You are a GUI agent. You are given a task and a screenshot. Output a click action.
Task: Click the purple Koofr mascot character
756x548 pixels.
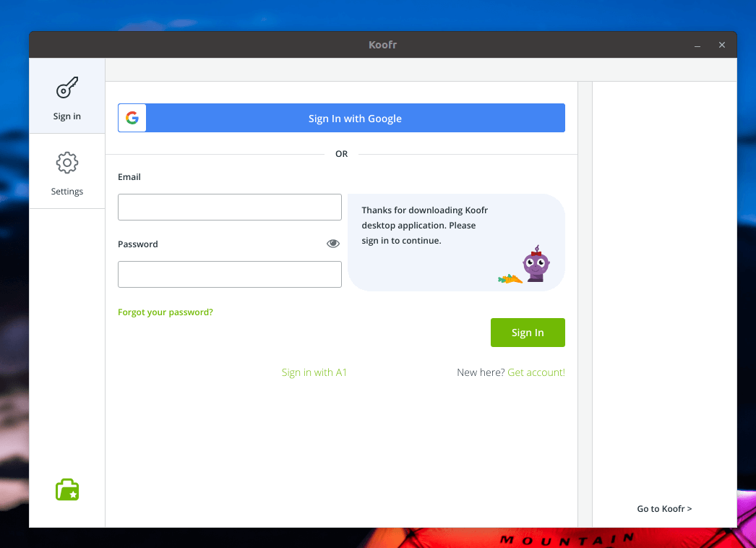[x=536, y=264]
